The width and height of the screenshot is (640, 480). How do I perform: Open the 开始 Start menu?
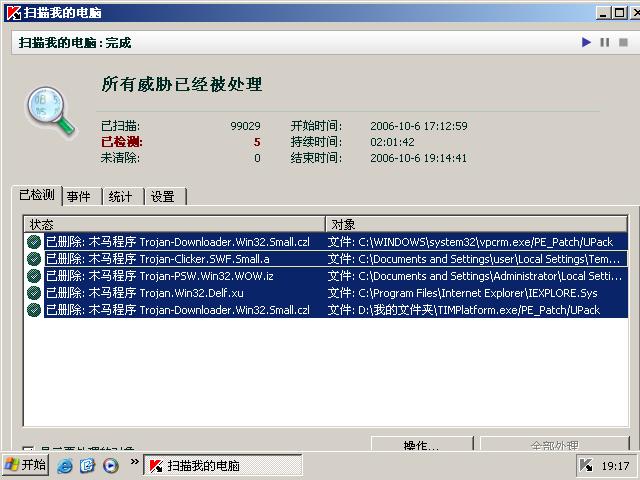point(25,464)
